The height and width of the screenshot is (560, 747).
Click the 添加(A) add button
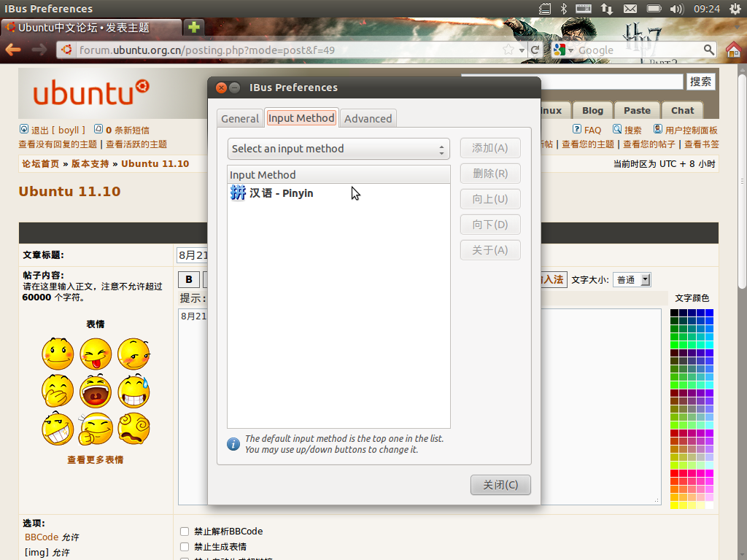click(490, 148)
